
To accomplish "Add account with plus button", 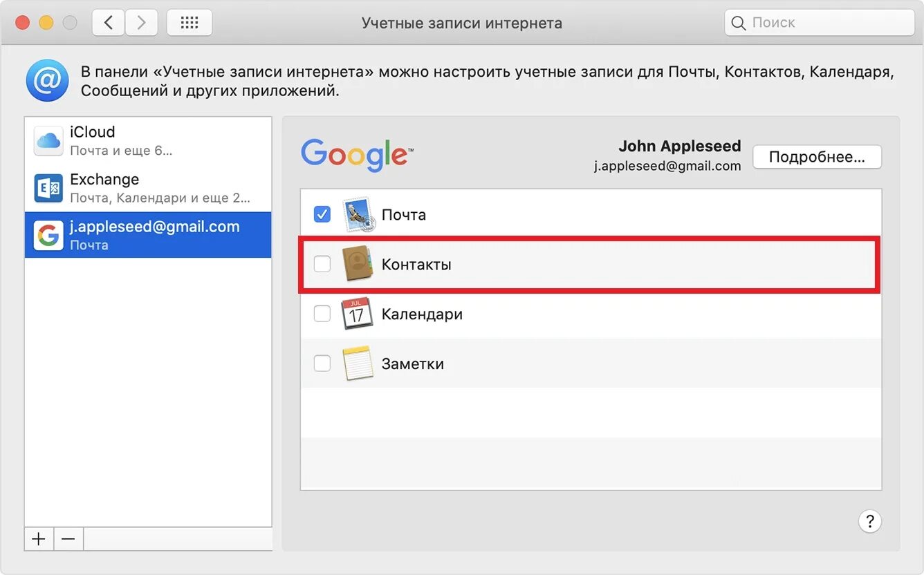I will pyautogui.click(x=39, y=539).
